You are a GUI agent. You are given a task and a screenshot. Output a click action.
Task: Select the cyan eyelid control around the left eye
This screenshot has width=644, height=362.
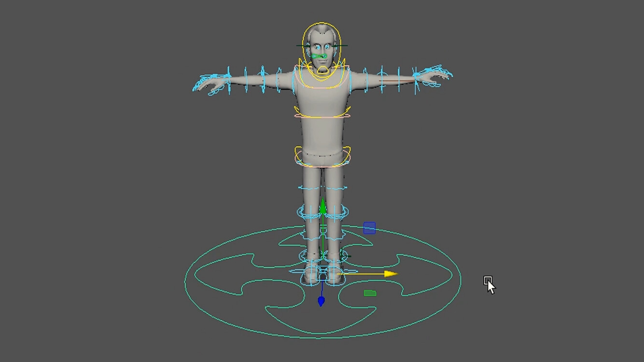(328, 45)
